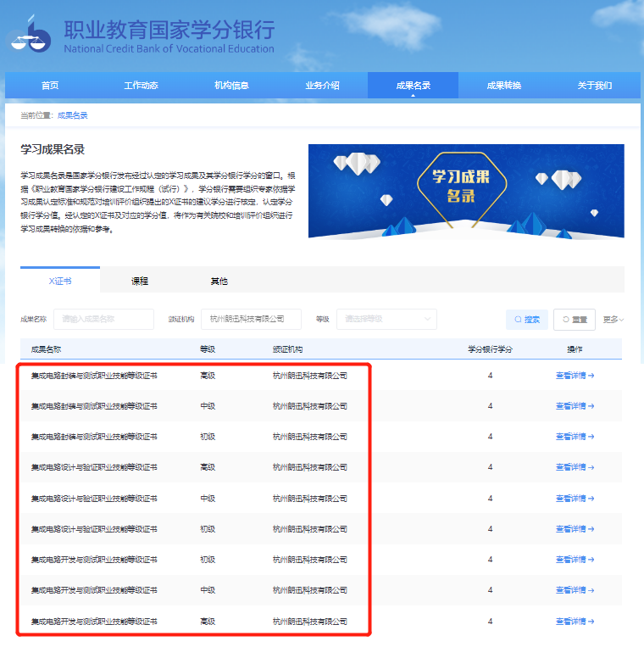644x647 pixels.
Task: Open 查看详情 for 集成电路设计与验证 中级 certificate
Action: 575,499
